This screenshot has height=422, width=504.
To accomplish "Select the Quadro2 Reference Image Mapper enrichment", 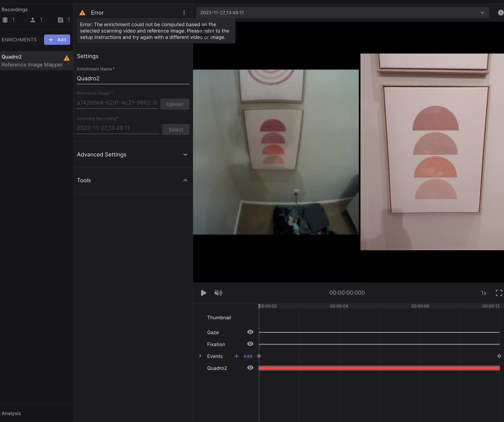I will pyautogui.click(x=36, y=61).
